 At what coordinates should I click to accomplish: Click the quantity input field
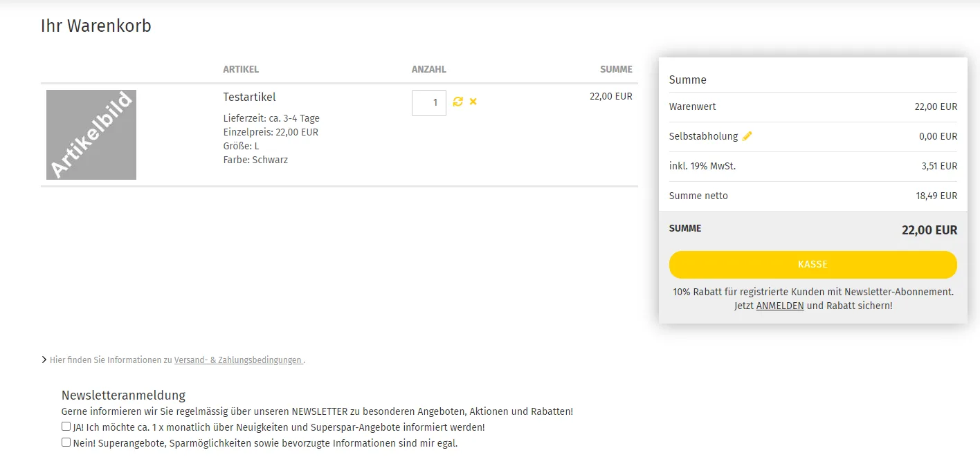(x=429, y=103)
